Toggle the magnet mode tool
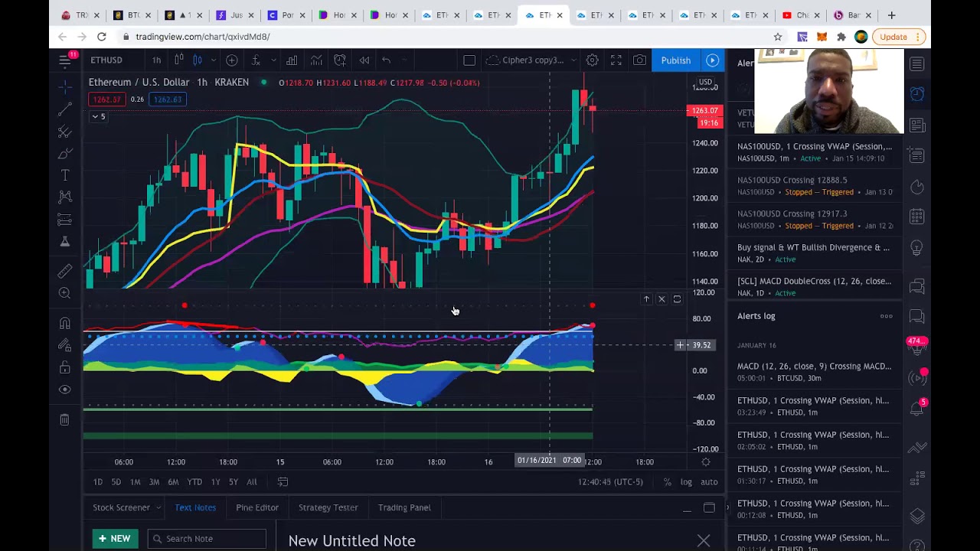The height and width of the screenshot is (551, 980). 65,323
